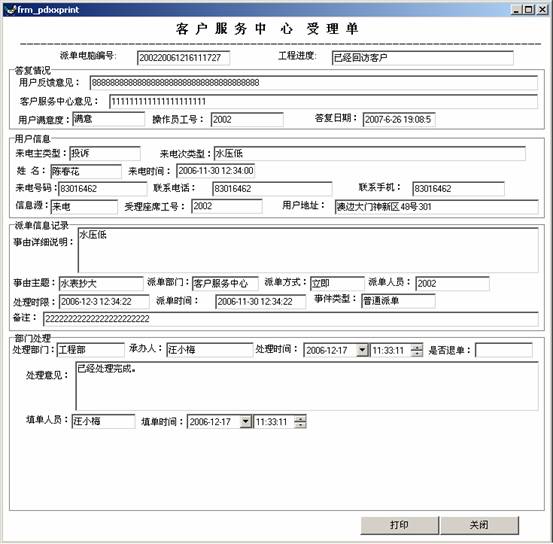Click the 用户满意度 field showing 满意
Viewport: 553px width, 544px height.
click(109, 119)
